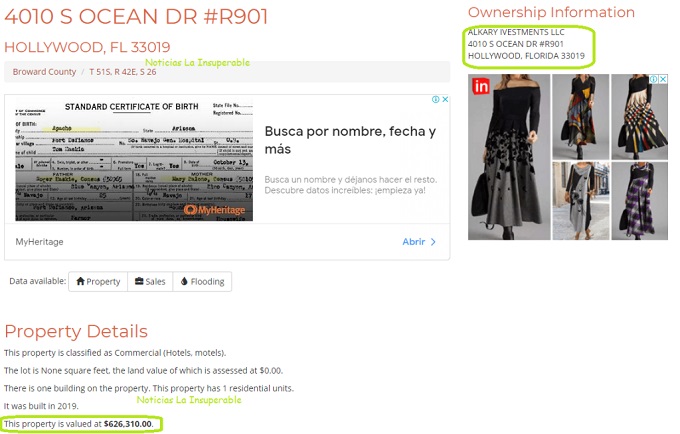Open the Broward County breadcrumb link
This screenshot has height=434, width=680.
coord(44,72)
